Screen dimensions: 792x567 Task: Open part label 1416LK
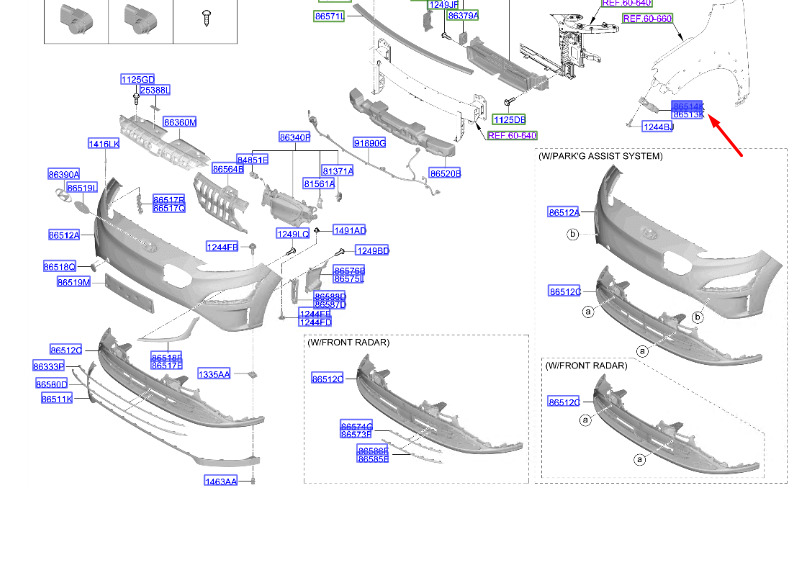[x=104, y=144]
